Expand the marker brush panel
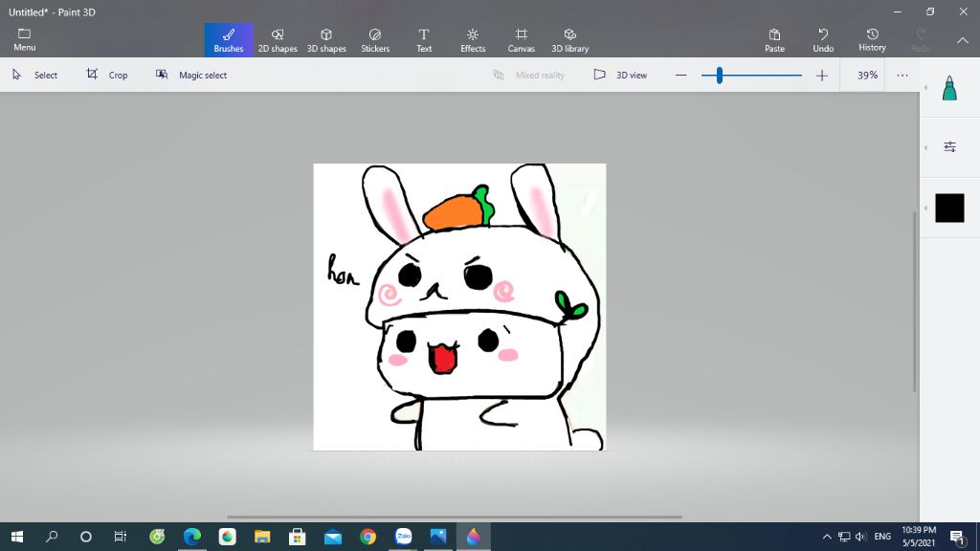The image size is (980, 551). 949,88
